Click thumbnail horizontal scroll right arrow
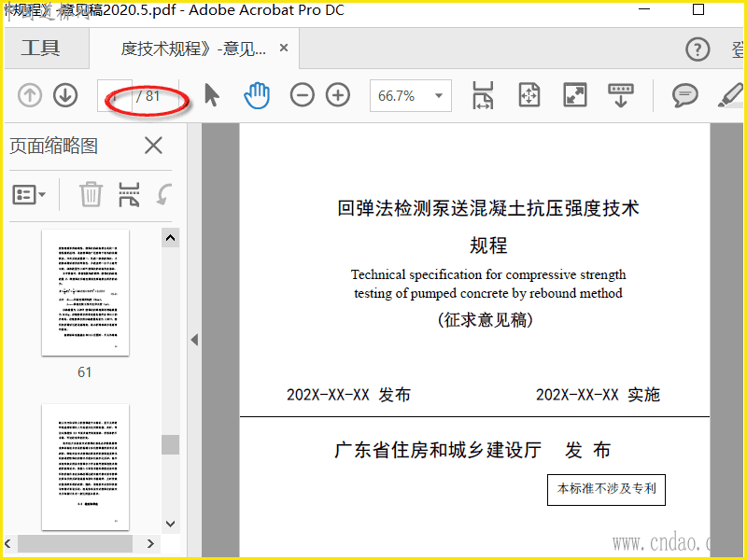The image size is (747, 560). (x=150, y=543)
